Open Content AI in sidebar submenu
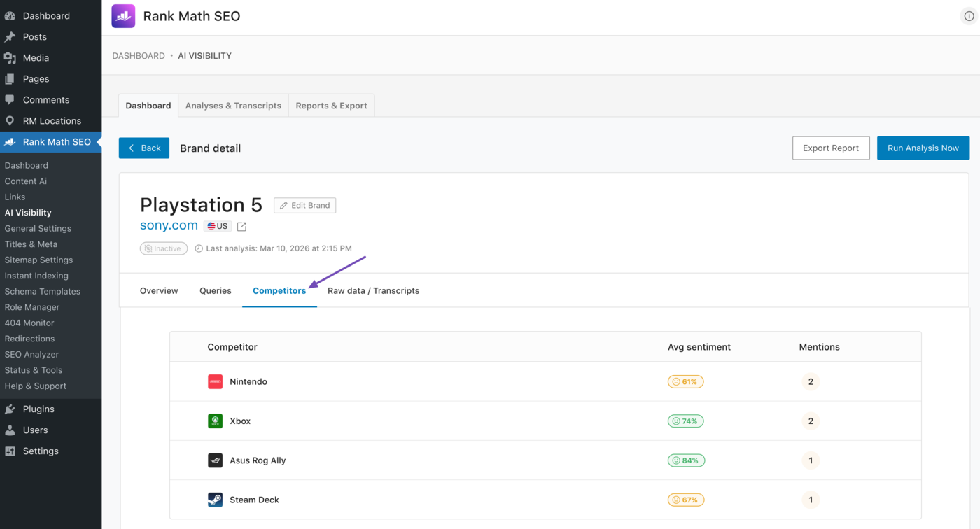980x529 pixels. (26, 181)
